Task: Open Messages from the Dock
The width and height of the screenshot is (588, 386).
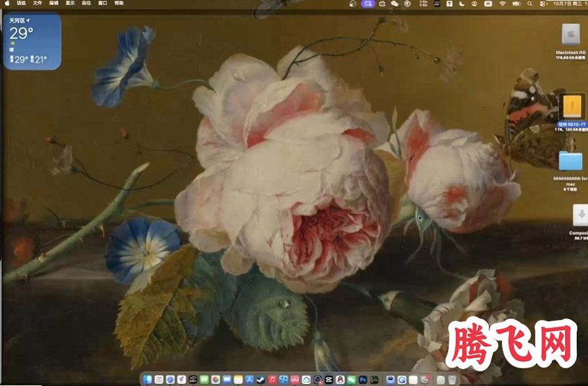Action: 204,379
